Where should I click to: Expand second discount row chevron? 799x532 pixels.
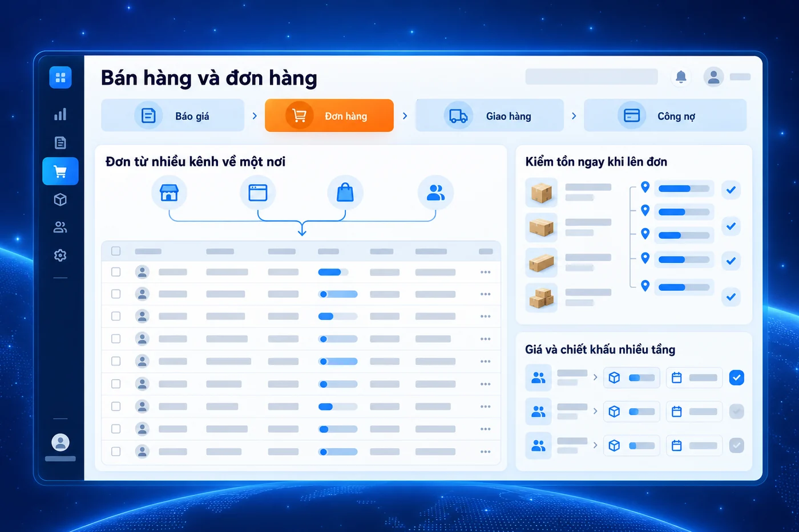pos(595,411)
